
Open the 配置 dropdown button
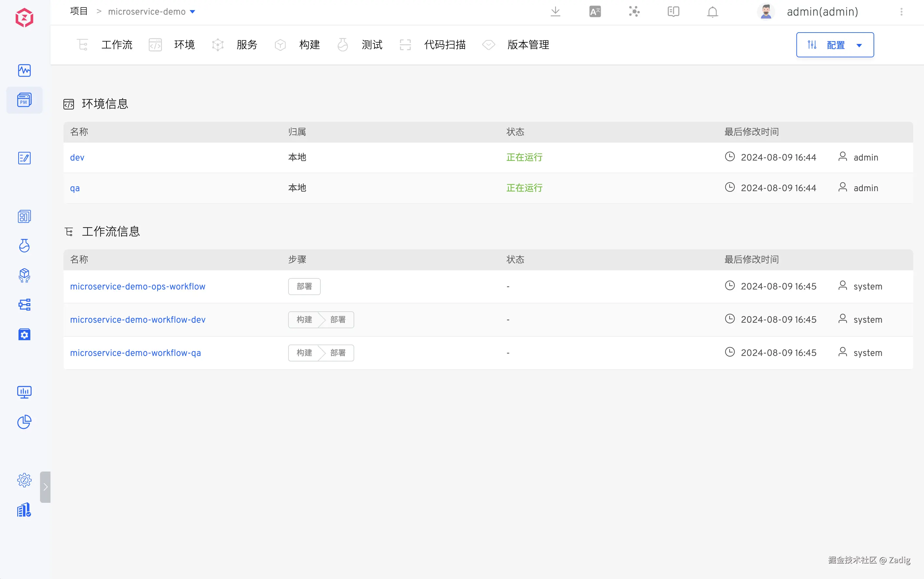835,45
